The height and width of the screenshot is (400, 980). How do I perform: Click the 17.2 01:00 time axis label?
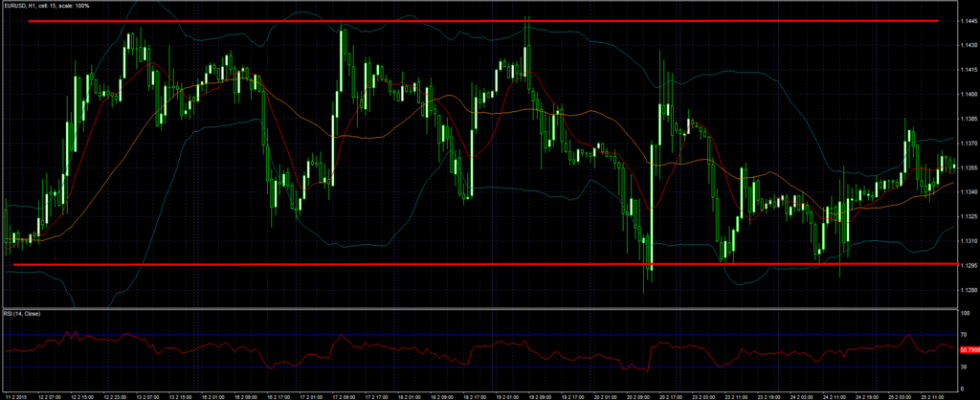[310, 396]
